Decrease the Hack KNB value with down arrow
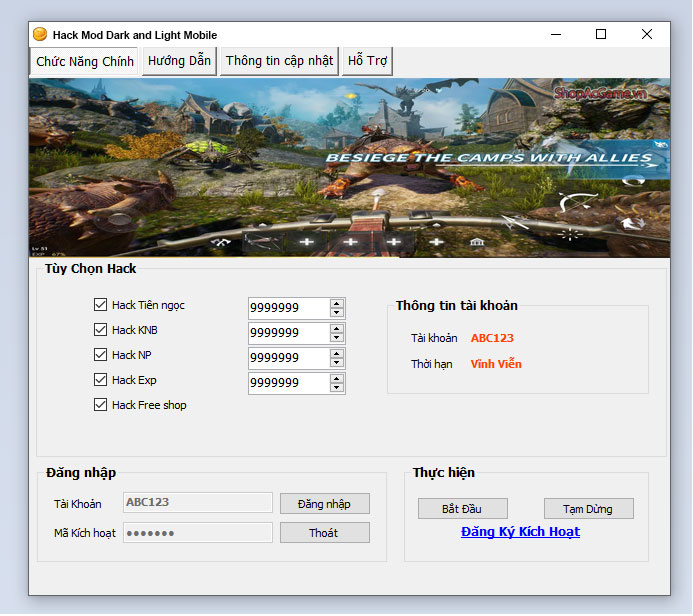693x616 pixels. pos(337,338)
